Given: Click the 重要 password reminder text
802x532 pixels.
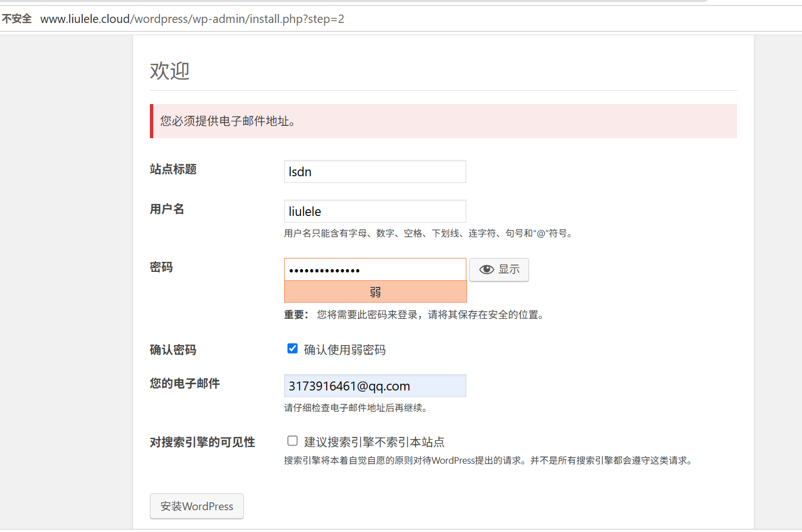Looking at the screenshot, I should click(416, 315).
